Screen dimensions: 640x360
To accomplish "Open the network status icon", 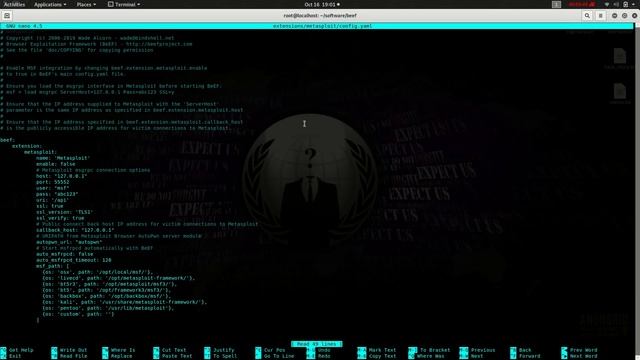I will point(607,4).
